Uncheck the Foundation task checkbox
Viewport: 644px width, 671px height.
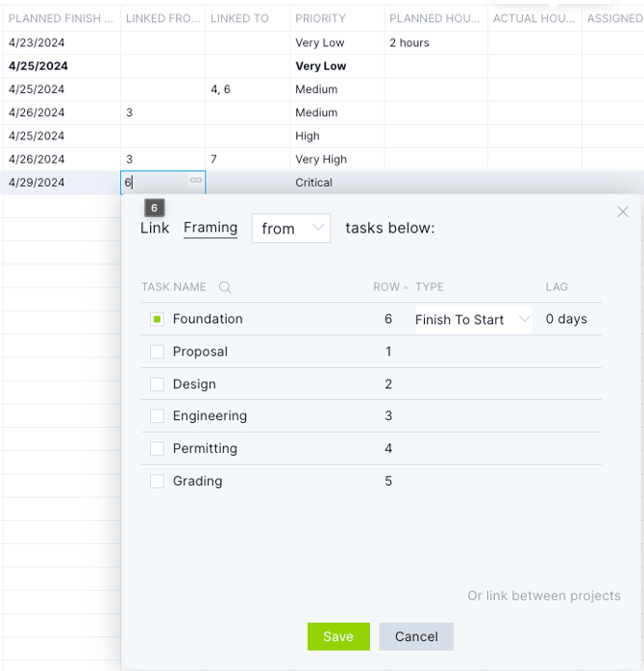click(157, 319)
